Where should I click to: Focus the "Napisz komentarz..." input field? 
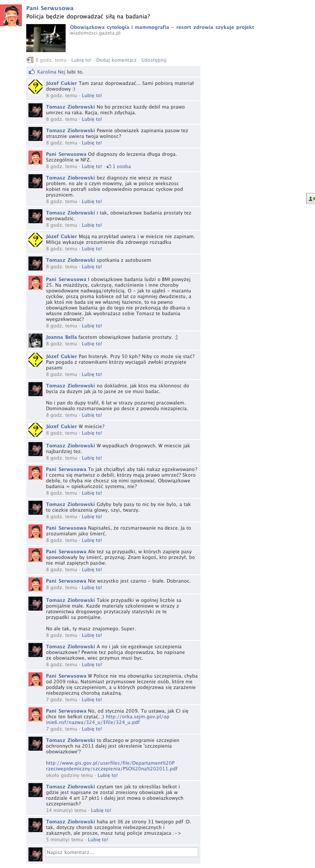122,852
